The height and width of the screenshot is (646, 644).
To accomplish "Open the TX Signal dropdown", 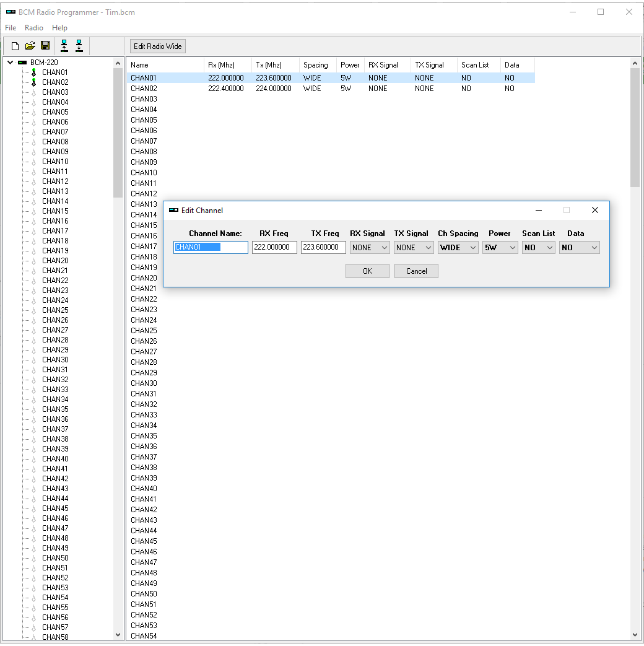I will tap(414, 248).
